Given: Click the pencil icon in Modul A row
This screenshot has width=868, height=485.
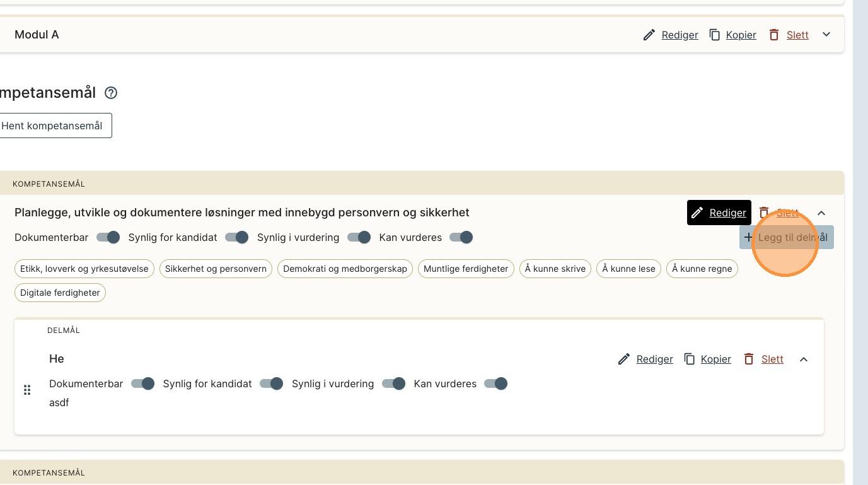Looking at the screenshot, I should 649,35.
